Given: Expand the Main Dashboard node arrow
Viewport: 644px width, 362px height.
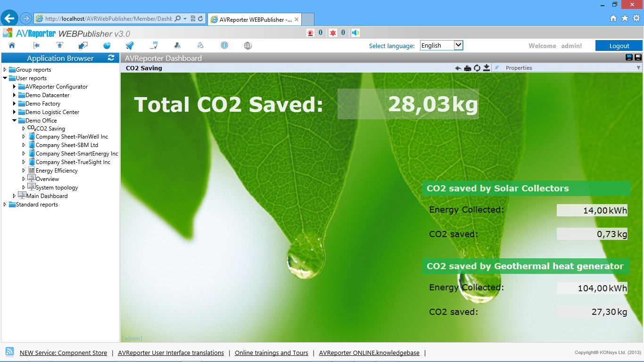Looking at the screenshot, I should 14,196.
